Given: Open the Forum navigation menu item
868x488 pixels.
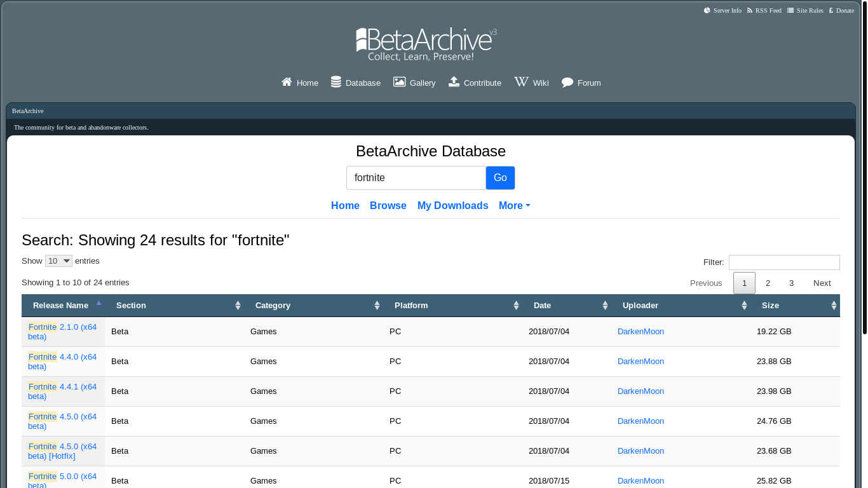Looking at the screenshot, I should click(581, 83).
